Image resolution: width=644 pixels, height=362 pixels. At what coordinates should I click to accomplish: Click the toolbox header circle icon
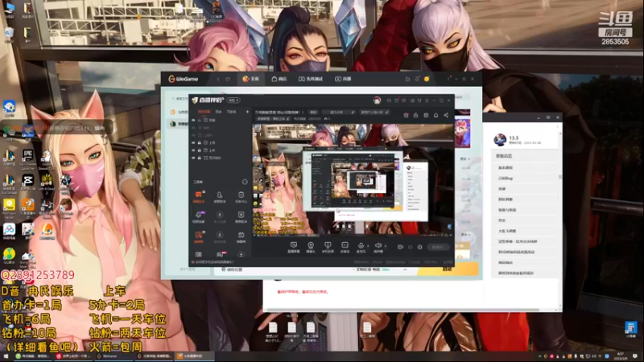[x=245, y=182]
